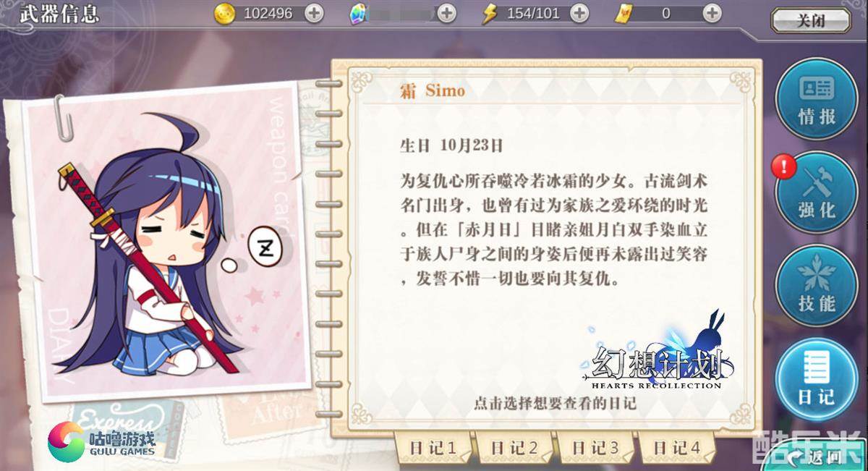
Task: Click the red exclamation notification badge
Action: tap(784, 167)
